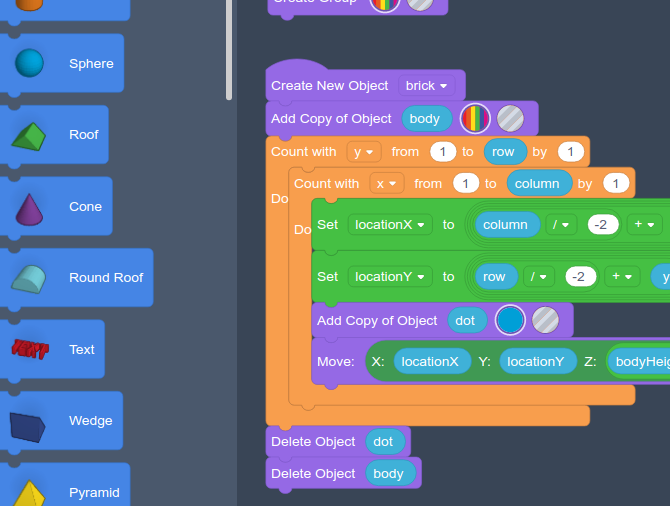Click the Round Roof block label
Image resolution: width=670 pixels, height=506 pixels.
point(106,278)
